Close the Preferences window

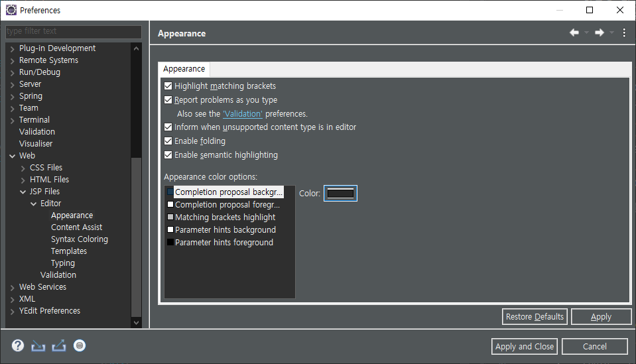click(620, 10)
